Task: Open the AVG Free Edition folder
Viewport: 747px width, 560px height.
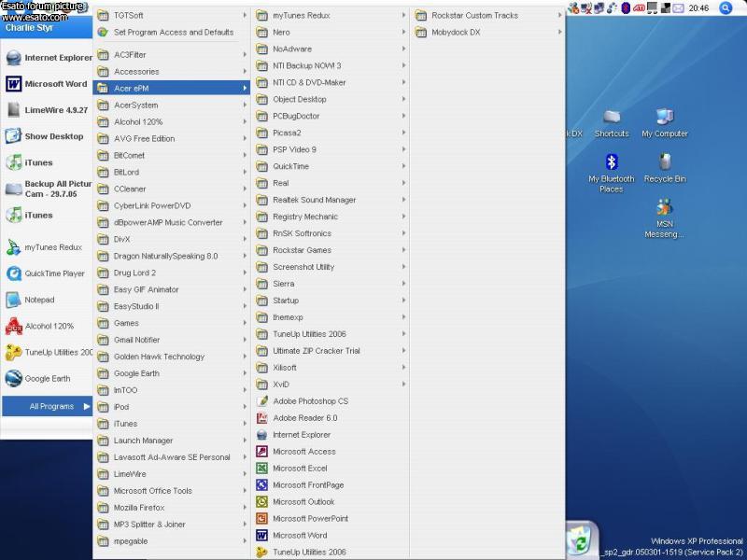Action: point(172,138)
